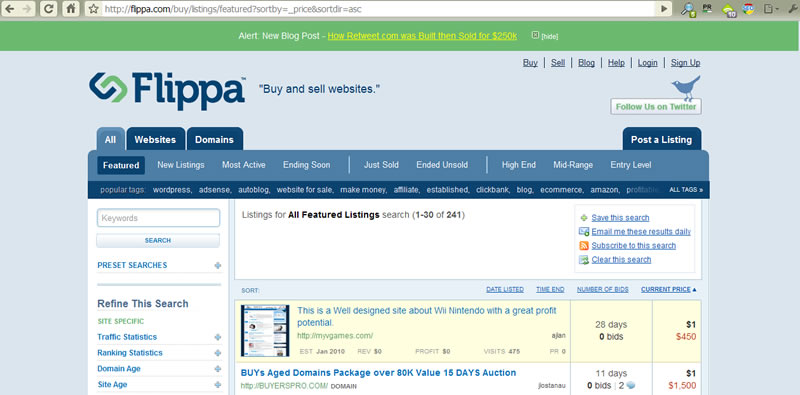Sort listings by Time End
The width and height of the screenshot is (800, 395).
550,289
